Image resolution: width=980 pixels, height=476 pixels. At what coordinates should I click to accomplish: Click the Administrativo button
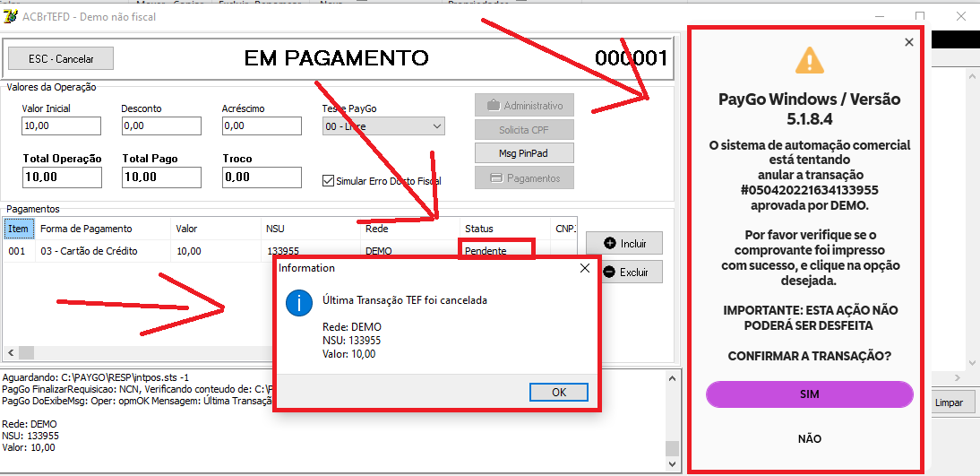[x=524, y=106]
